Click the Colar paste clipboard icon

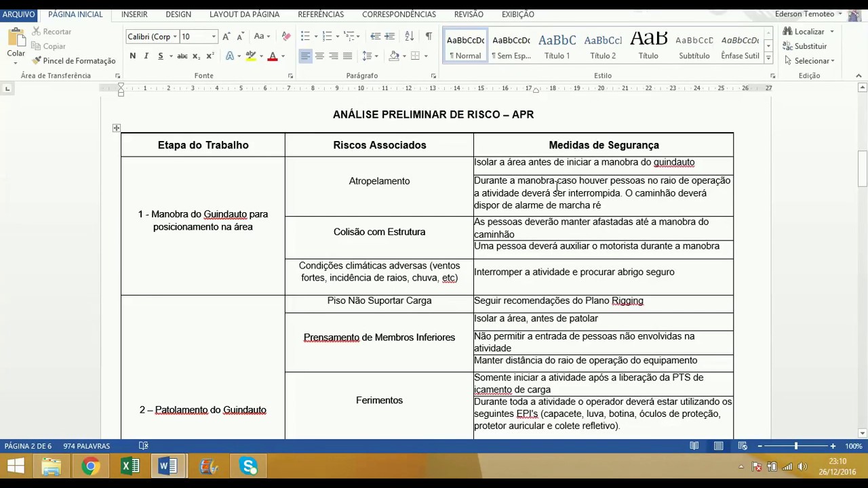[16, 37]
